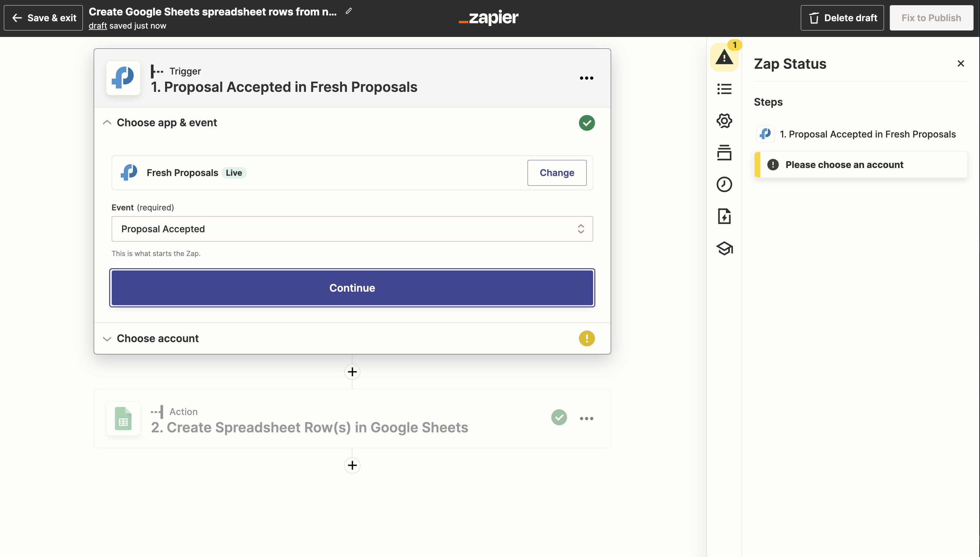
Task: Click the pencil icon to rename Zap
Action: coord(349,11)
